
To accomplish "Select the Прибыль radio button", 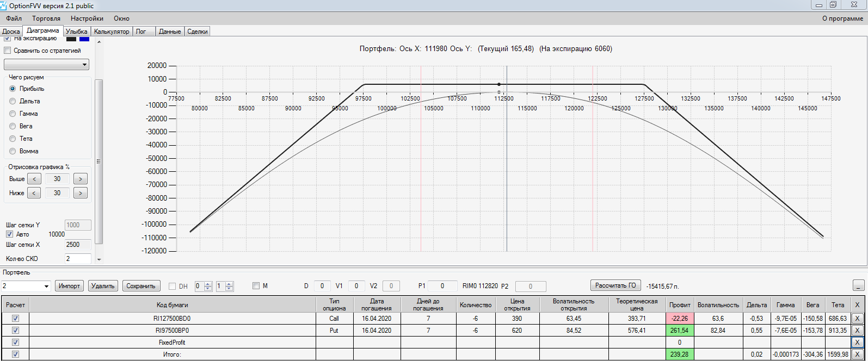I will point(13,89).
